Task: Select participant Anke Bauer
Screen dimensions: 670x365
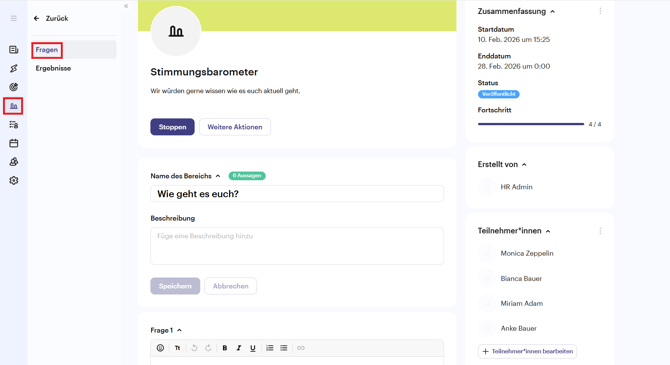Action: coord(519,329)
